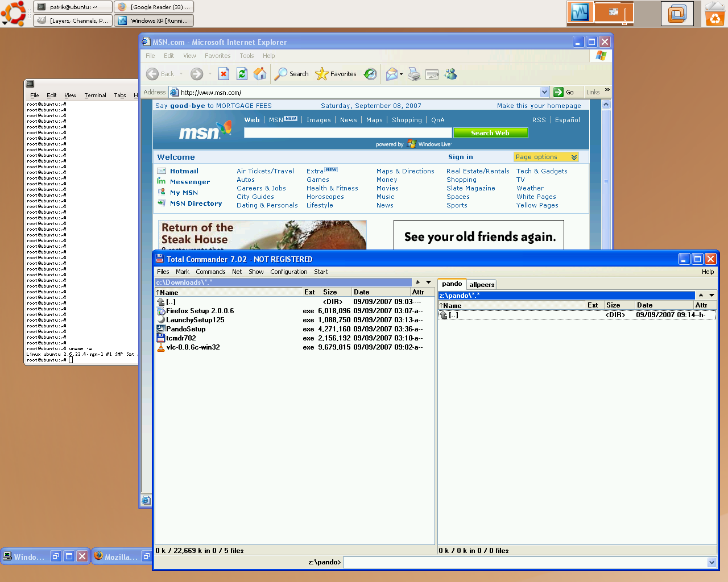Image resolution: width=728 pixels, height=582 pixels.
Task: Open the Tools menu in Internet Explorer
Action: 247,56
